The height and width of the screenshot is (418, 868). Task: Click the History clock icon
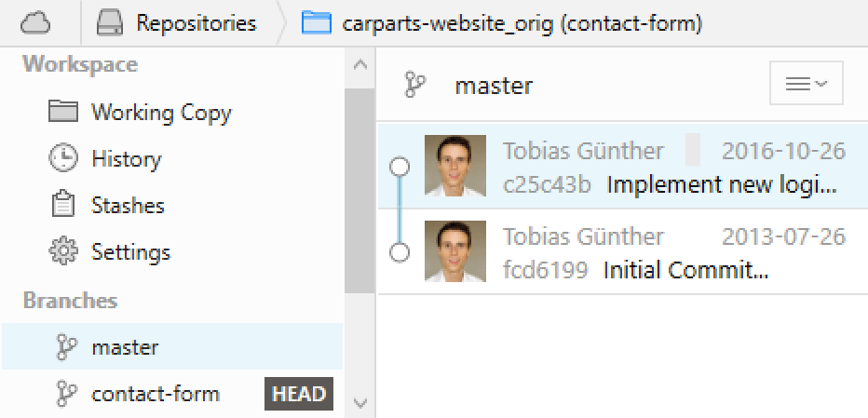tap(63, 159)
